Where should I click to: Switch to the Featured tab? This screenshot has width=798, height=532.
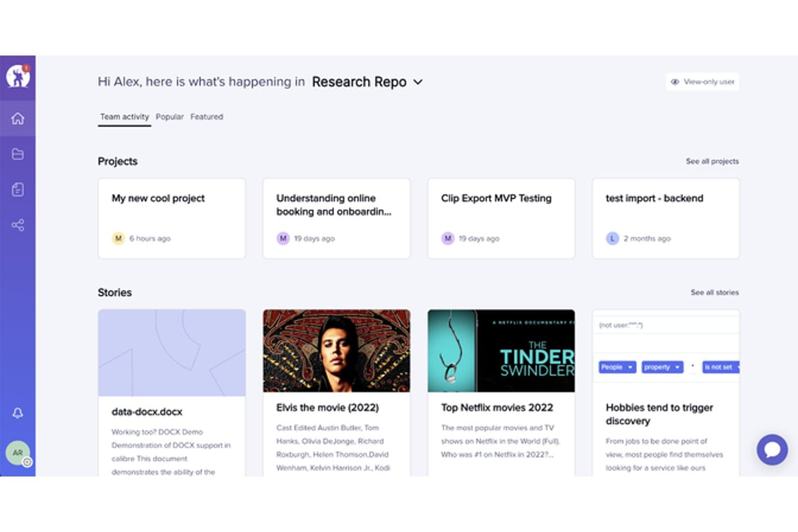[x=207, y=117]
